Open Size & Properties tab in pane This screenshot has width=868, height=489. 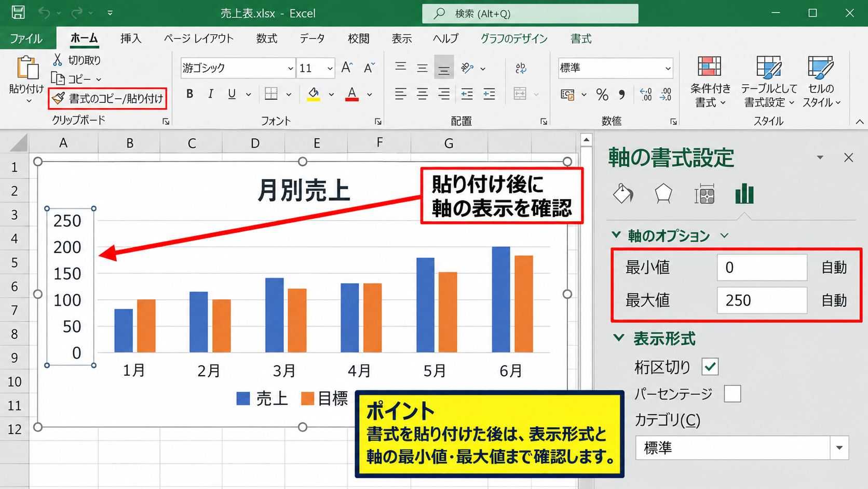pos(704,194)
